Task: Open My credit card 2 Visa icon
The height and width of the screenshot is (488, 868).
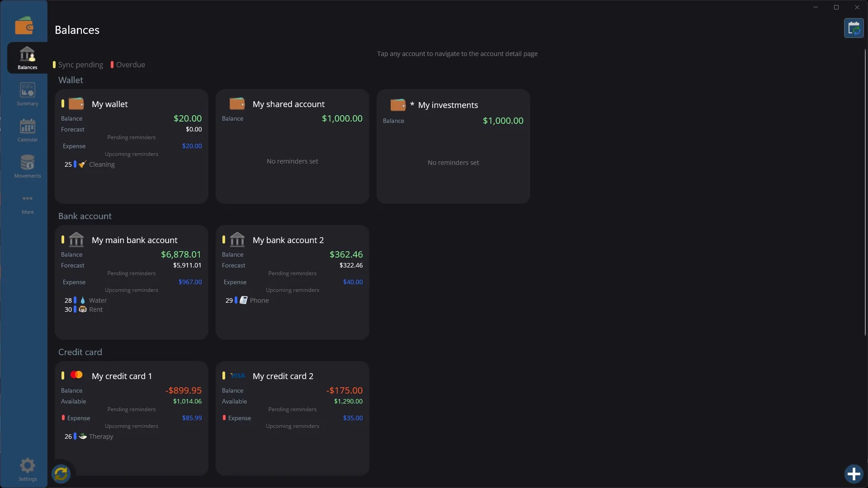Action: [237, 375]
